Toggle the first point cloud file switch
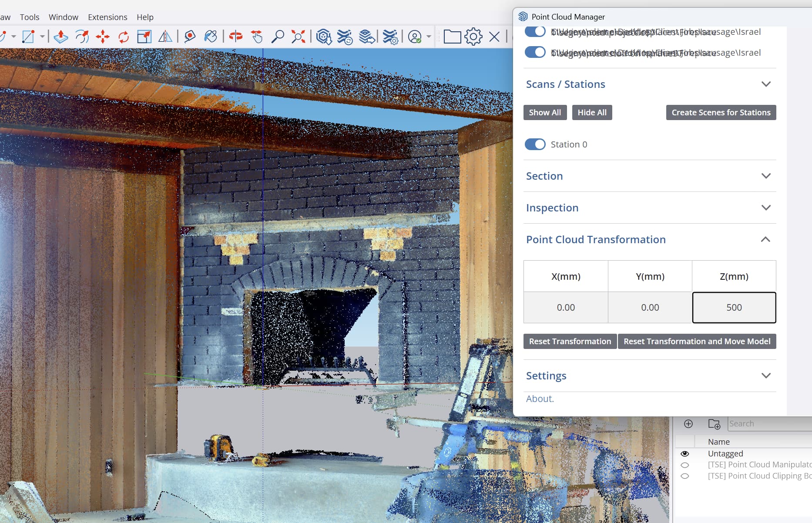This screenshot has width=812, height=523. 535,32
